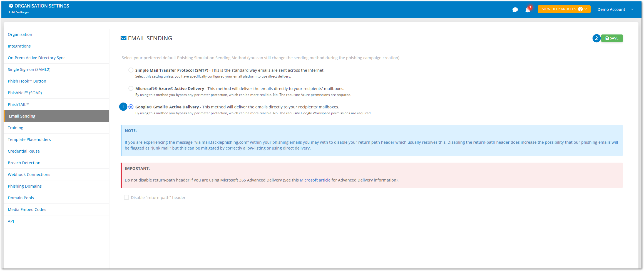644x271 pixels.
Task: Open Phish Hook Button settings
Action: 56,81
